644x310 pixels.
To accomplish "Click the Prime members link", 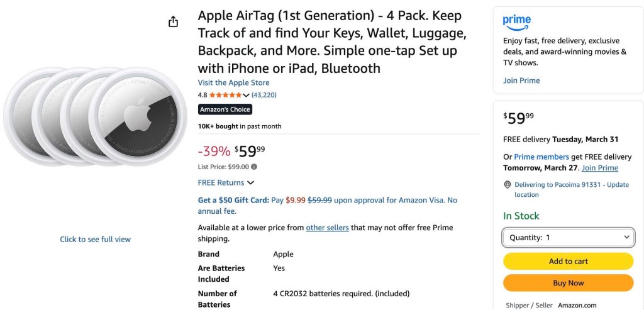I will (x=541, y=157).
